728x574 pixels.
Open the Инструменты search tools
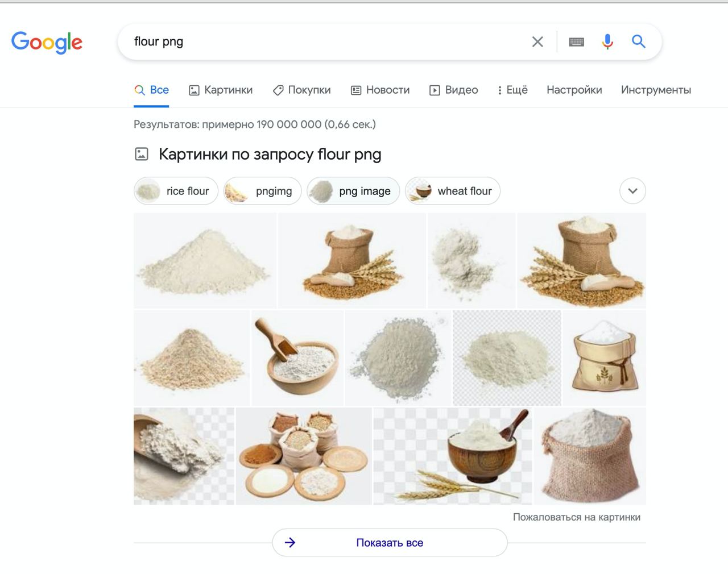(x=656, y=90)
